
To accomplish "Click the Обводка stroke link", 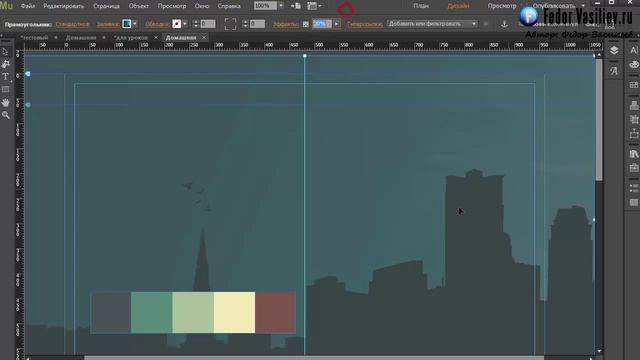I will click(x=158, y=24).
